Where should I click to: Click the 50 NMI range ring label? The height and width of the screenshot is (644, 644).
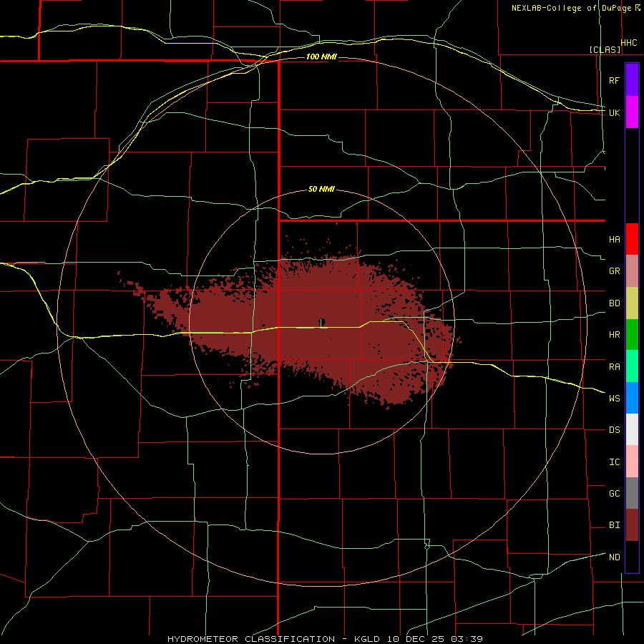click(321, 190)
